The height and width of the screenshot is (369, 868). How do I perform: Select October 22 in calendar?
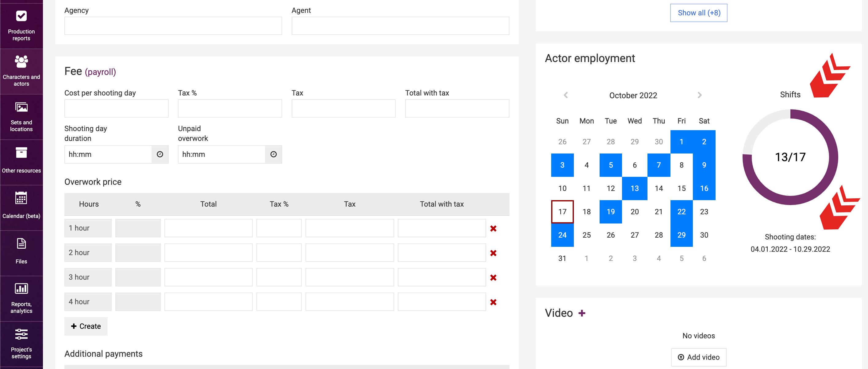(x=681, y=212)
